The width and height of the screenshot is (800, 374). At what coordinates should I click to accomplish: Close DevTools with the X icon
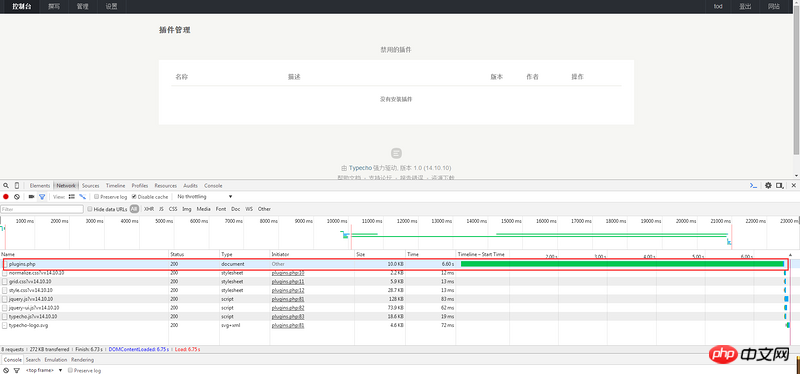793,186
